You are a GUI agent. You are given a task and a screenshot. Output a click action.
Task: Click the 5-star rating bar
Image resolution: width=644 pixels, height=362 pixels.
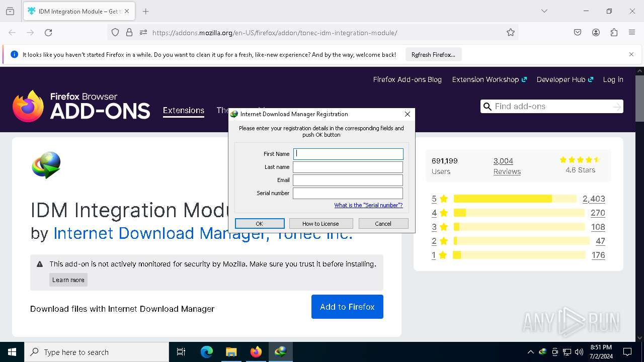(x=515, y=199)
